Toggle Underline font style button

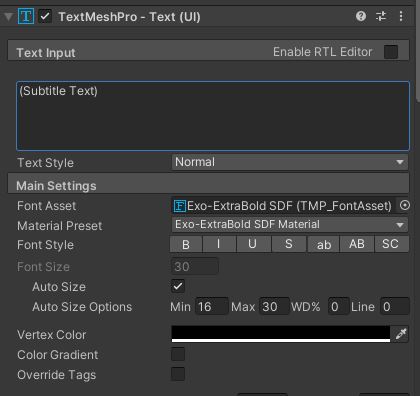coord(254,244)
